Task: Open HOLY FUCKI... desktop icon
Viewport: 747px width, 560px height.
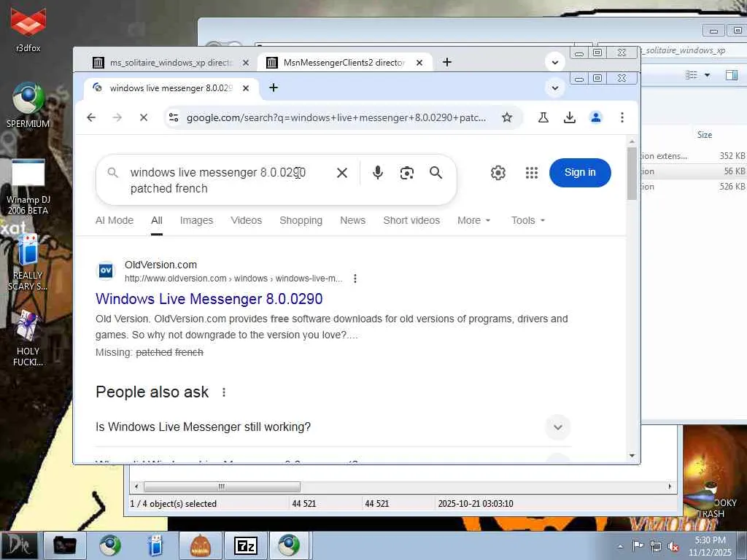Action: point(28,338)
